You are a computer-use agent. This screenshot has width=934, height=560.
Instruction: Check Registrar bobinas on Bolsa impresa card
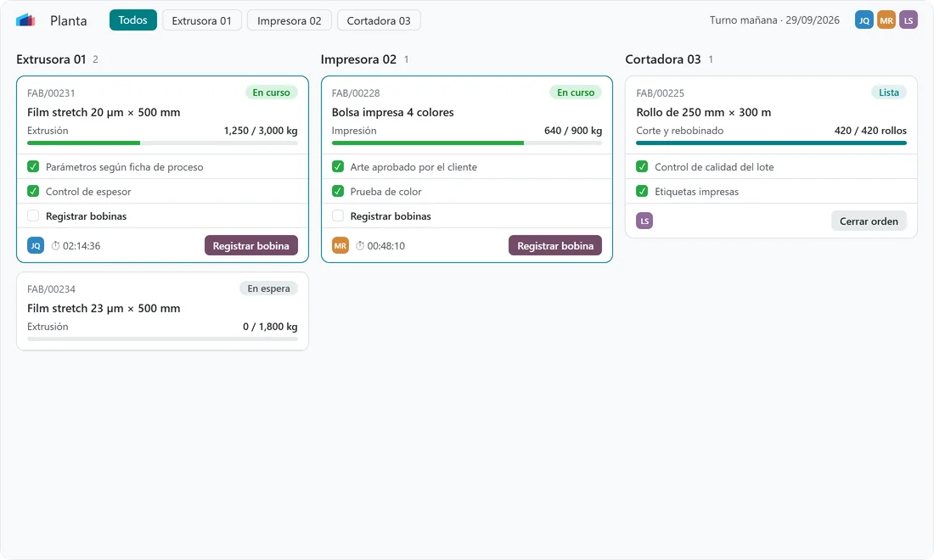click(x=338, y=216)
